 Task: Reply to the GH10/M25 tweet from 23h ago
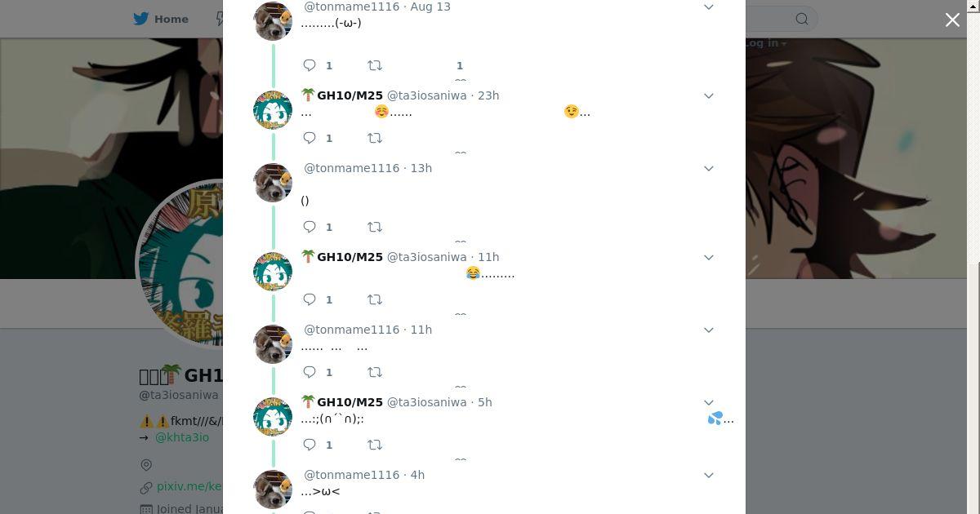pos(310,138)
